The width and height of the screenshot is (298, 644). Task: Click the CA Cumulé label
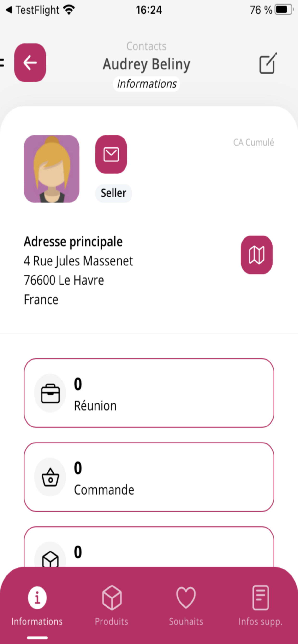(253, 143)
